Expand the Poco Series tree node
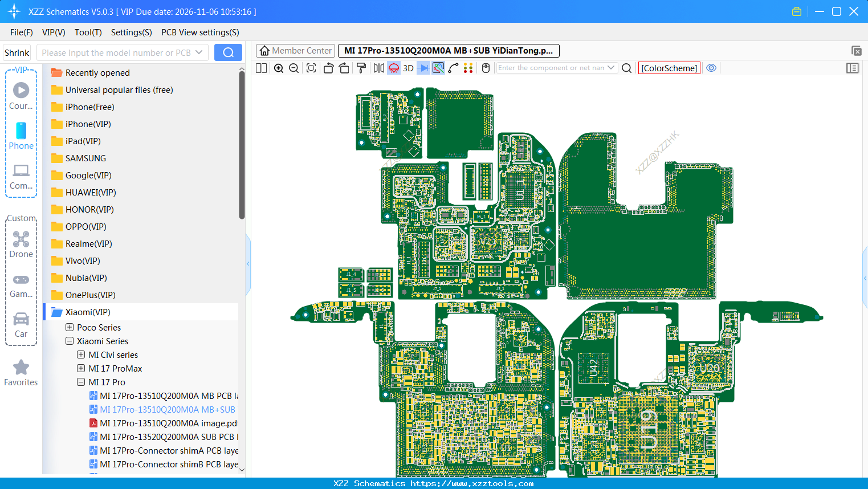The height and width of the screenshot is (489, 868). tap(70, 327)
